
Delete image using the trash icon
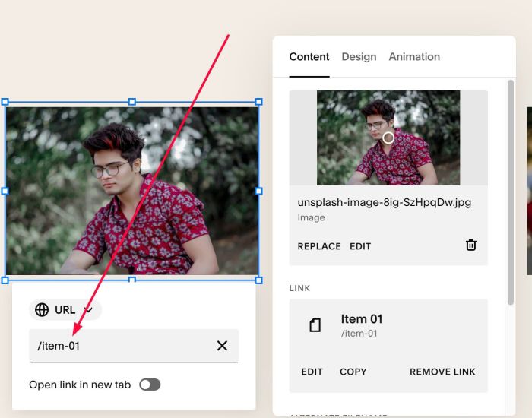tap(471, 245)
